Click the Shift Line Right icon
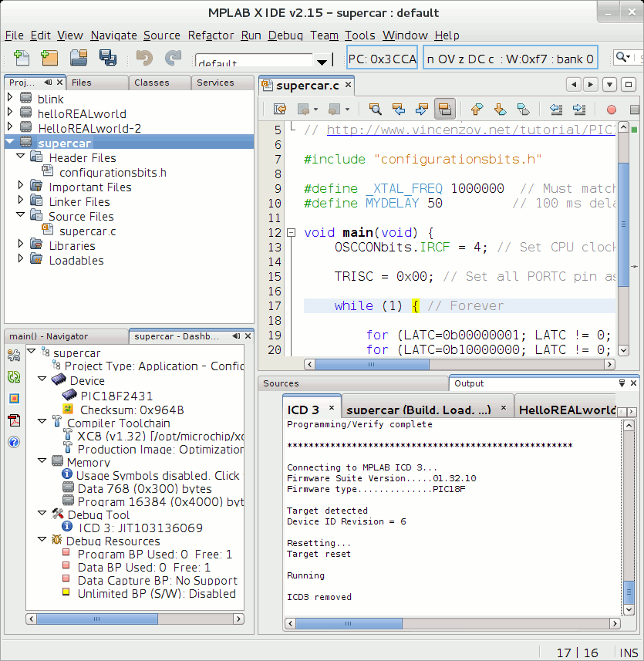Image resolution: width=644 pixels, height=661 pixels. pyautogui.click(x=579, y=110)
